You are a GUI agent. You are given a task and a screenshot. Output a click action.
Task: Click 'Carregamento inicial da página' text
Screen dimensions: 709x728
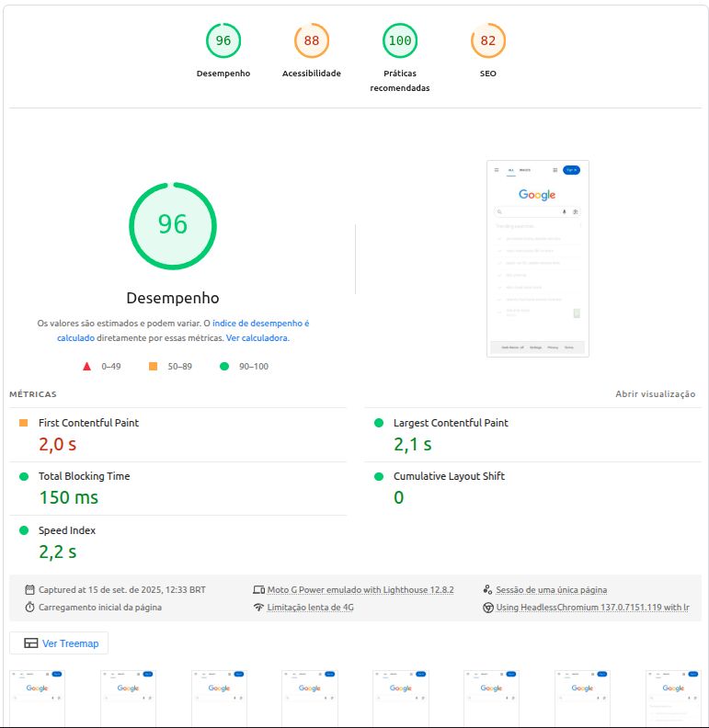pos(100,608)
